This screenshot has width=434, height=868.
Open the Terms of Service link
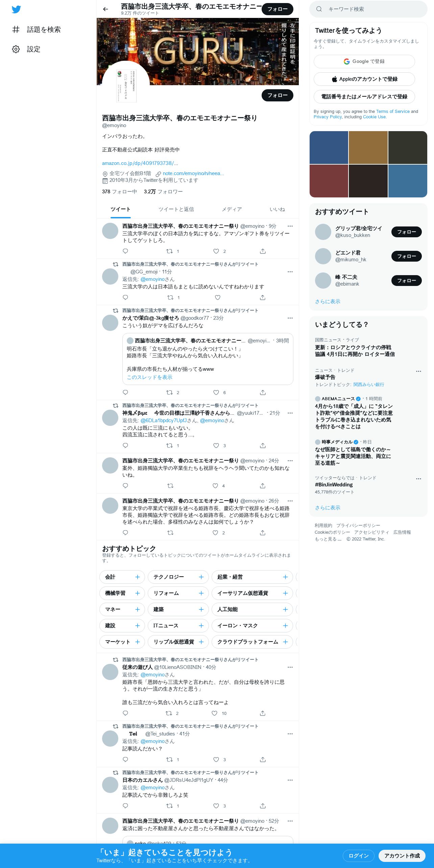point(392,111)
